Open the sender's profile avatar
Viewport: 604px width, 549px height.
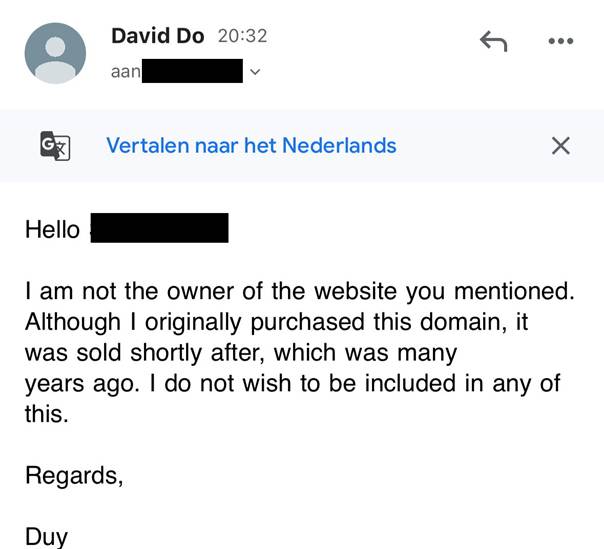tap(54, 53)
